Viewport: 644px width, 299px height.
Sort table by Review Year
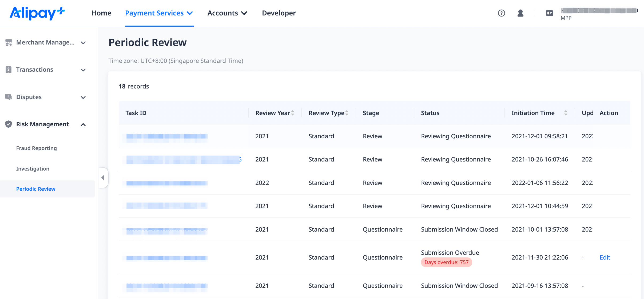[x=293, y=113]
